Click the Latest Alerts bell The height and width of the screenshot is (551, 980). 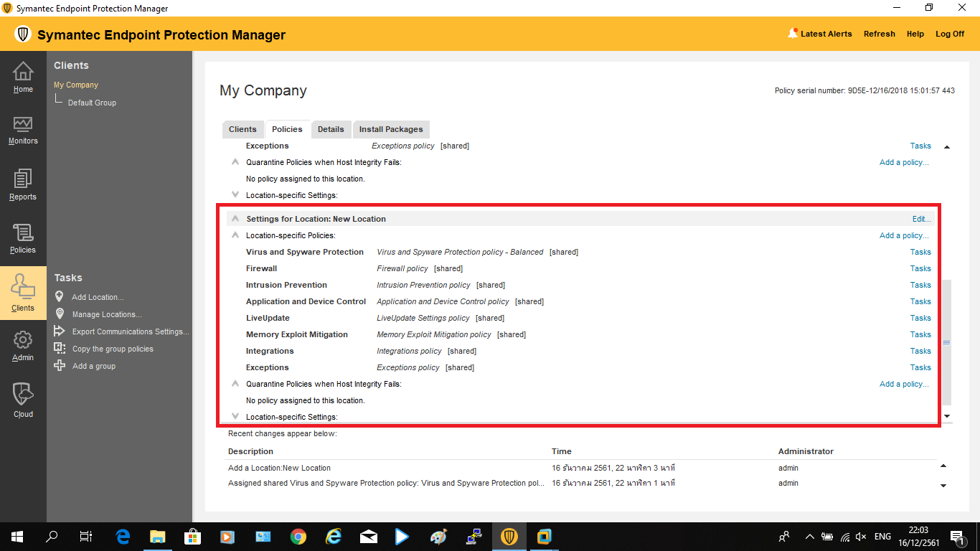pyautogui.click(x=793, y=34)
